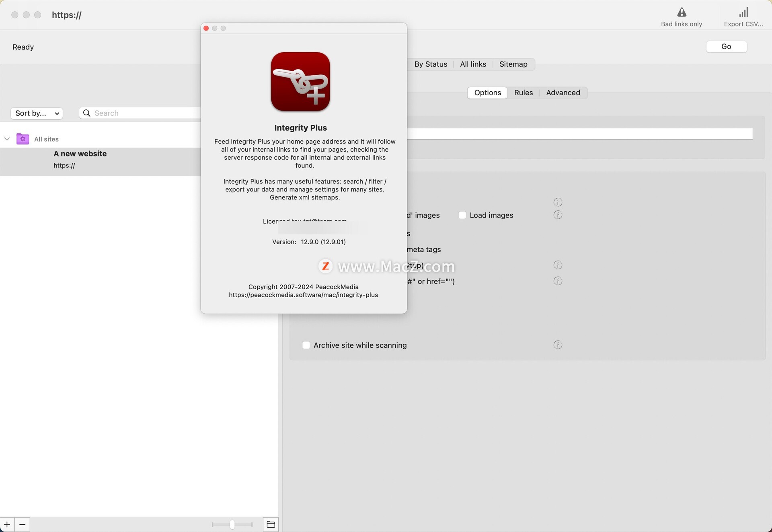This screenshot has height=532, width=772.
Task: Click the All sites purple folder icon
Action: 23,139
